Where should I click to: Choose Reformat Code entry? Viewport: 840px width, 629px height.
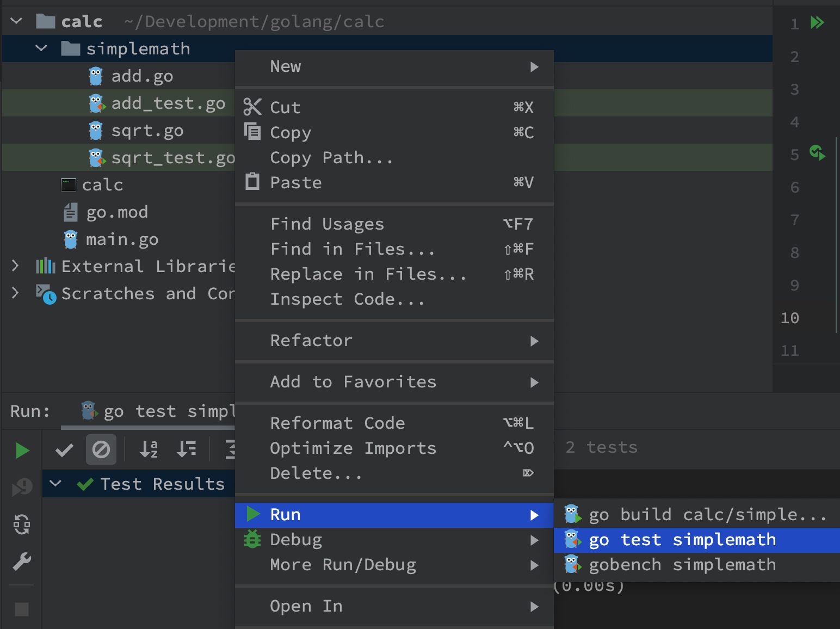click(394, 423)
